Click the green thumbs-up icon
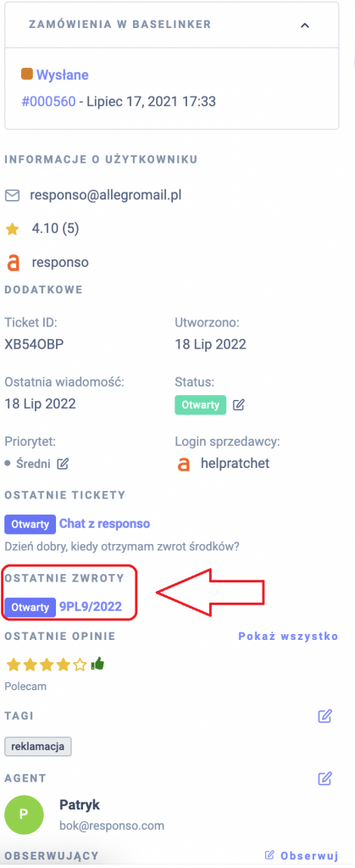Screen dimensions: 355x868 pos(97,663)
